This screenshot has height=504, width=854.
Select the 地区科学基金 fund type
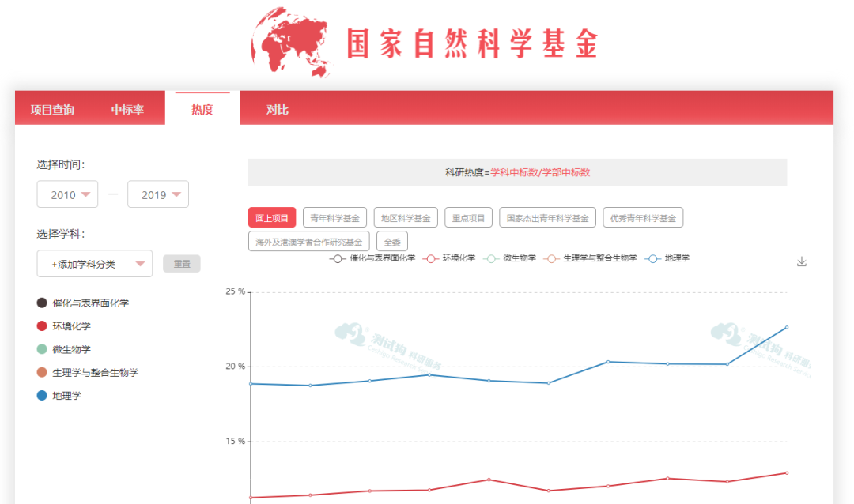click(x=406, y=218)
